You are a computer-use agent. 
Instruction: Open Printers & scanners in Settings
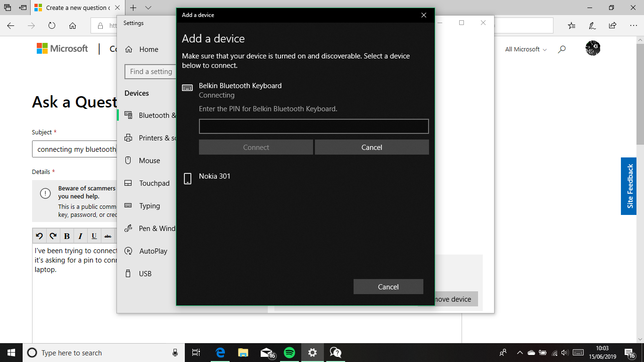[150, 138]
